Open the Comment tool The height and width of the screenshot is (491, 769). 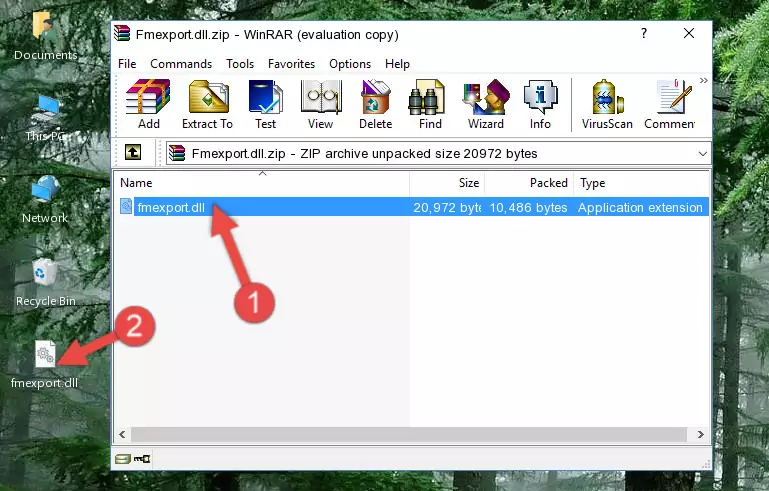[x=670, y=104]
